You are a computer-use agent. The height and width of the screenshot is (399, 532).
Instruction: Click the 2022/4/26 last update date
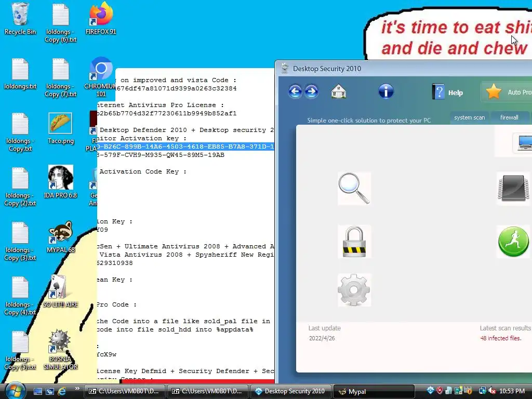[322, 338]
